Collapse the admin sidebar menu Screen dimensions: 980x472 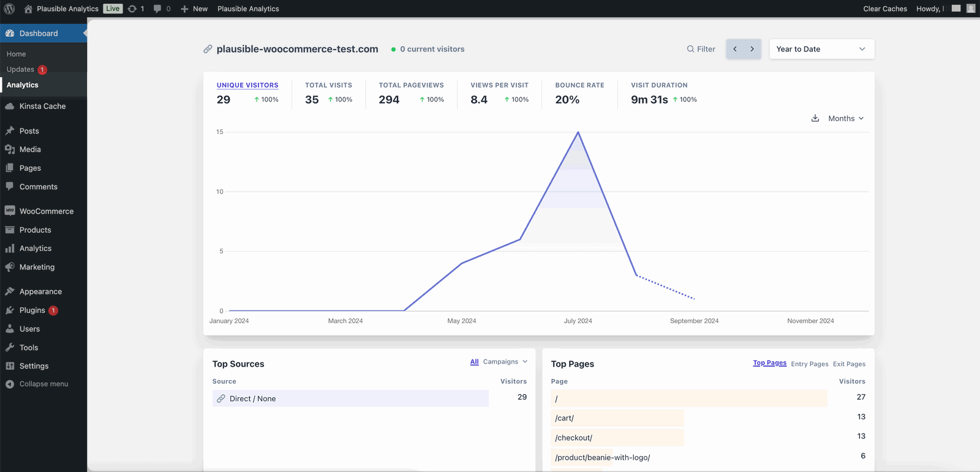point(43,384)
